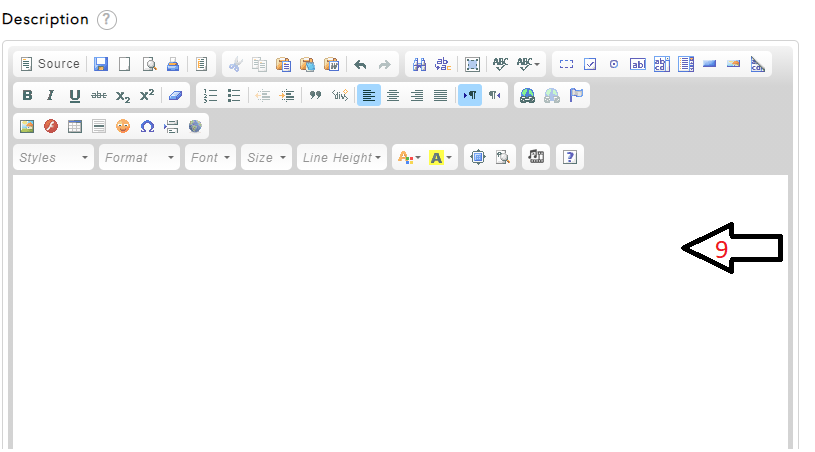Toggle Italic formatting
The height and width of the screenshot is (452, 815).
click(51, 96)
